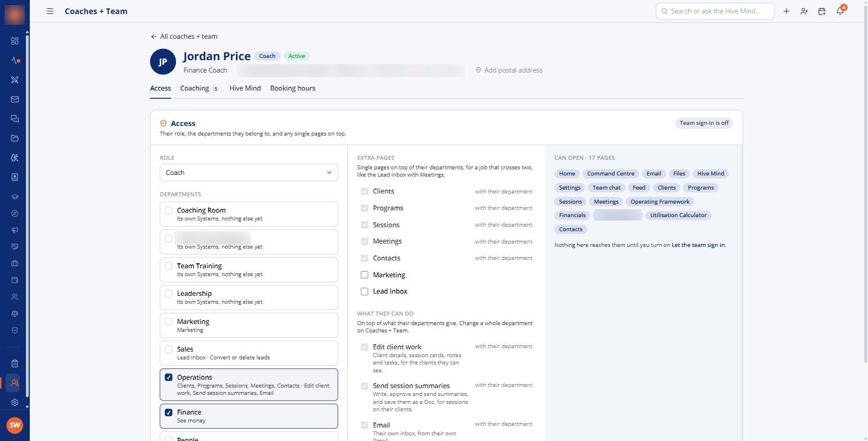Click the Team sign-in is off badge
Screen dimensions: 868x441
[x=704, y=123]
